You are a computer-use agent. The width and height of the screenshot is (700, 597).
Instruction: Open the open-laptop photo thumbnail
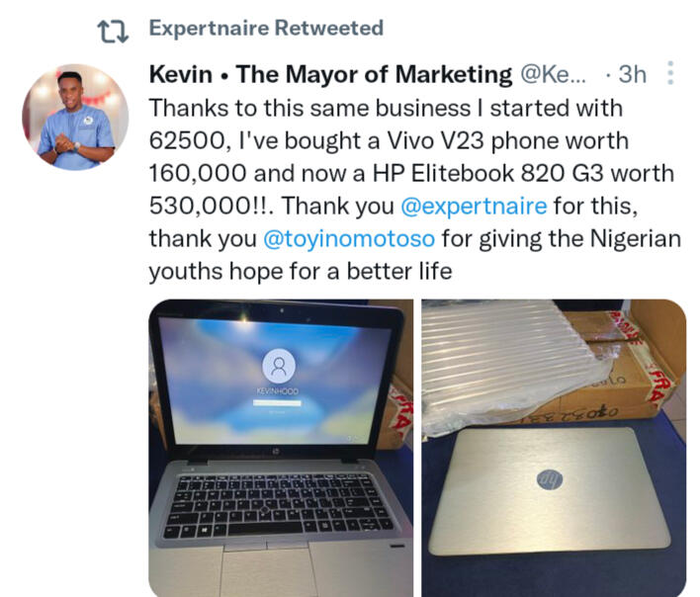[x=281, y=448]
